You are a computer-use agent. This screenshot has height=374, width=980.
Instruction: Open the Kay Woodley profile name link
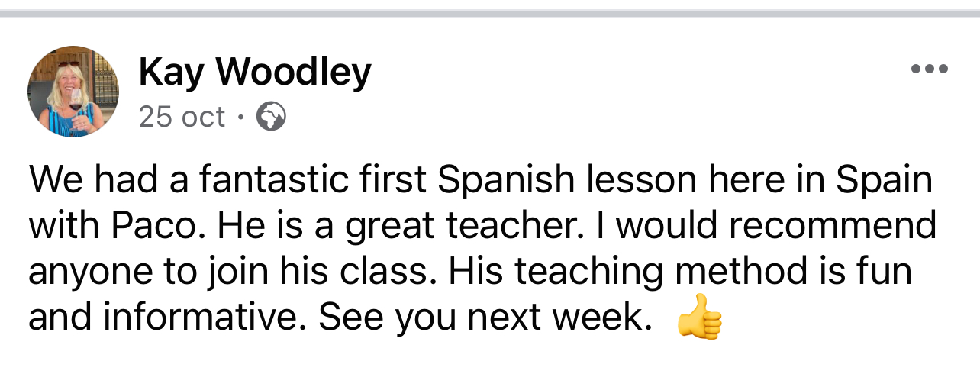255,73
